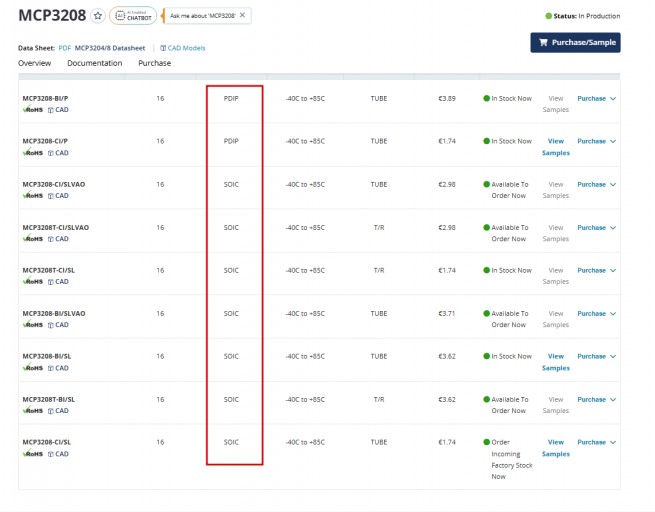Click RoHS badge for MCP3208T-BI/SL
This screenshot has height=512, width=655.
click(33, 411)
